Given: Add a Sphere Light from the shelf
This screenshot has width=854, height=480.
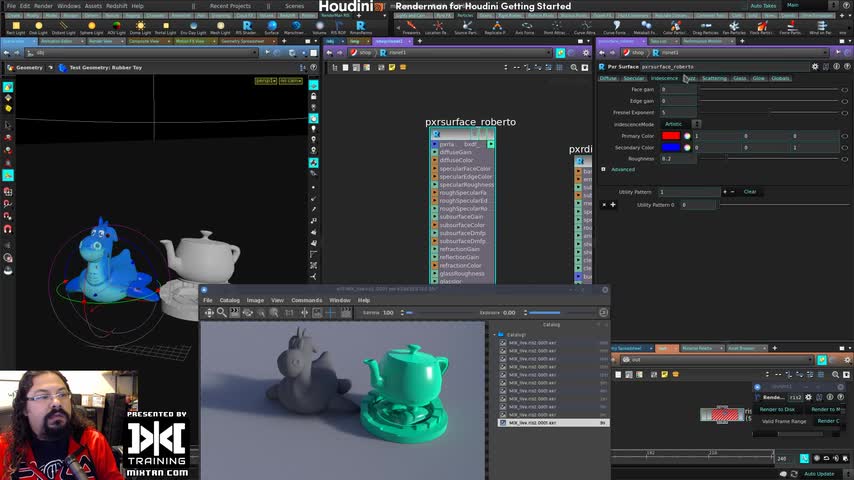Looking at the screenshot, I should click(91, 28).
